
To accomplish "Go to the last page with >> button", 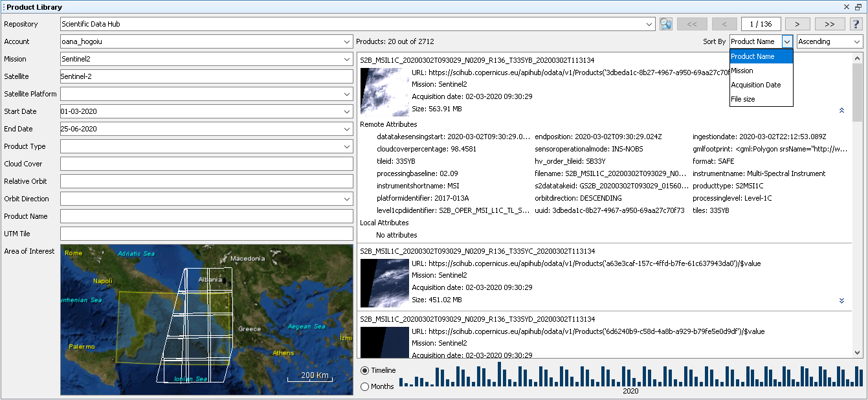I will click(830, 24).
